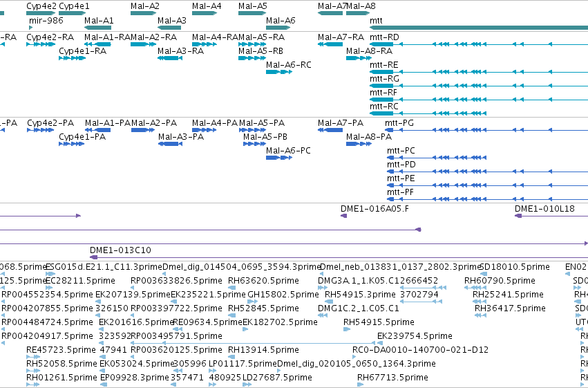Image resolution: width=588 pixels, height=388 pixels.
Task: Open the RH54915.3prime EST label
Action: (x=361, y=295)
